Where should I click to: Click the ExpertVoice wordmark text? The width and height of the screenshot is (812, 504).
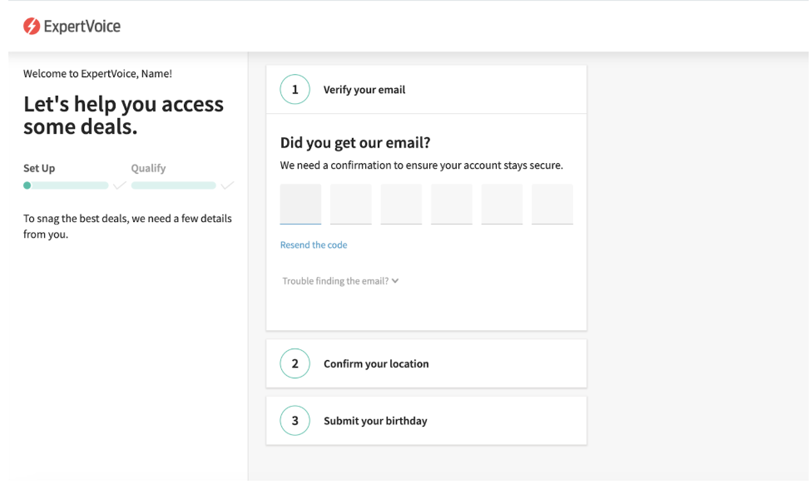pyautogui.click(x=82, y=27)
